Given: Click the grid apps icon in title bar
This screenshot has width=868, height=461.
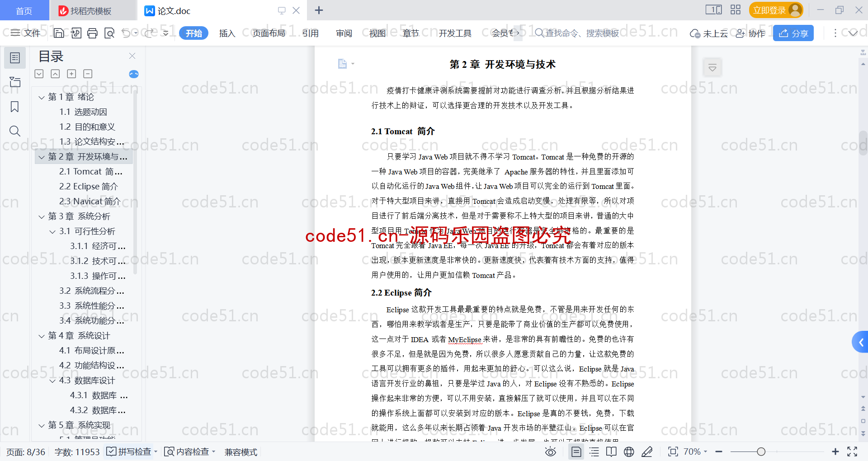Looking at the screenshot, I should click(736, 9).
